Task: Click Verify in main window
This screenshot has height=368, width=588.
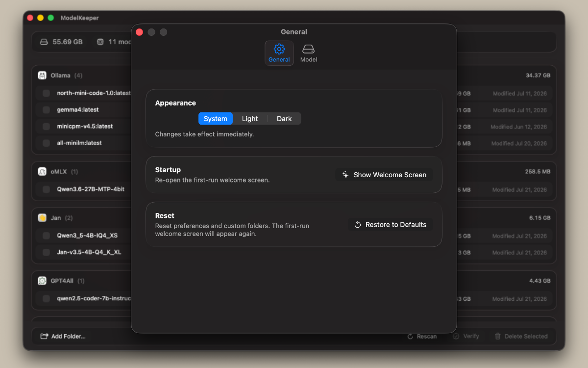Action: (x=466, y=337)
